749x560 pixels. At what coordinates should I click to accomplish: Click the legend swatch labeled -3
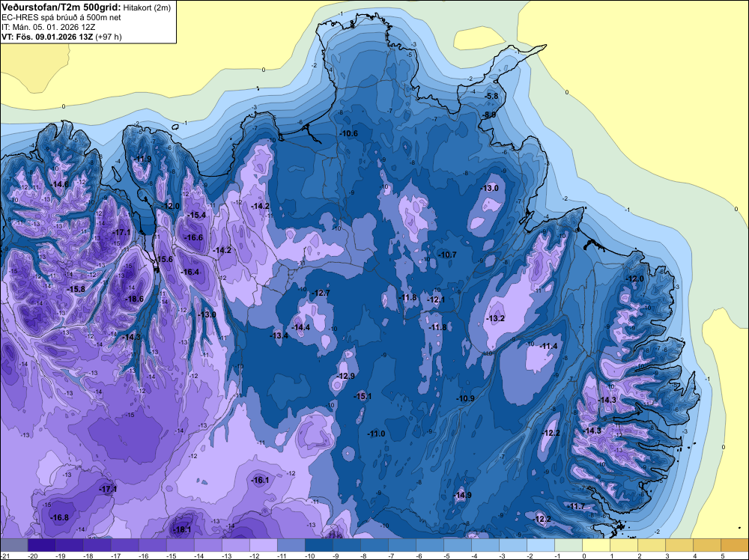pos(512,545)
